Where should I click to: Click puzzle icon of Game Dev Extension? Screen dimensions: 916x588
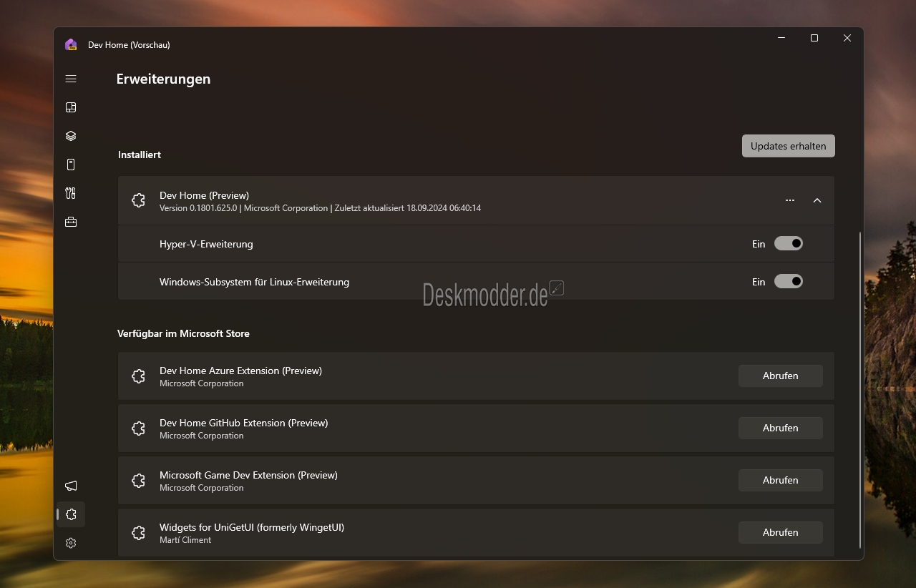(139, 480)
